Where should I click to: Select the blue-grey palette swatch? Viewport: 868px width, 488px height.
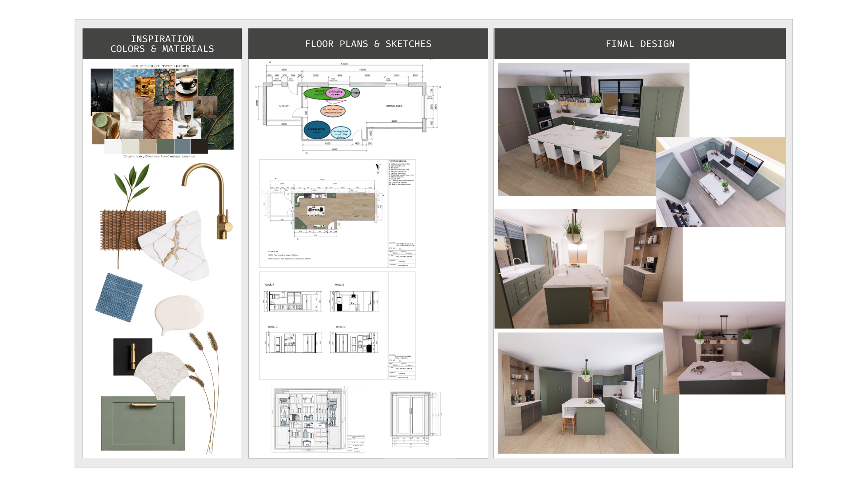click(183, 146)
